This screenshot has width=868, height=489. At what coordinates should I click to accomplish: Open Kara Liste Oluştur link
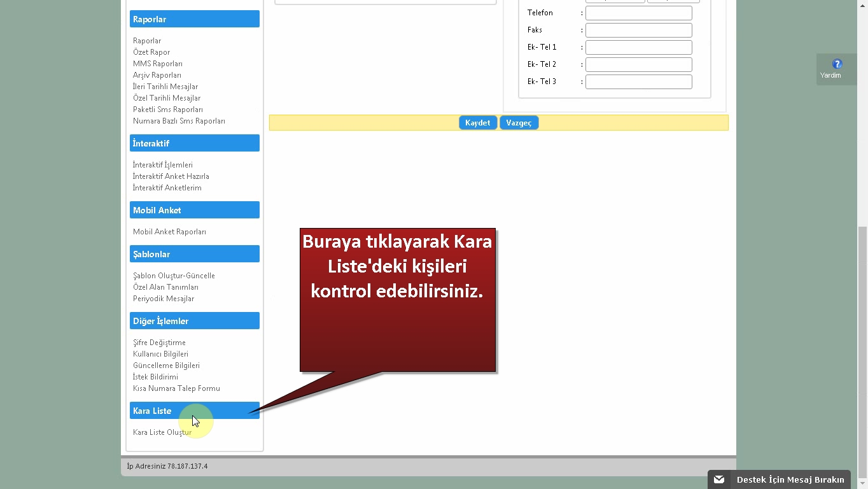coord(162,432)
